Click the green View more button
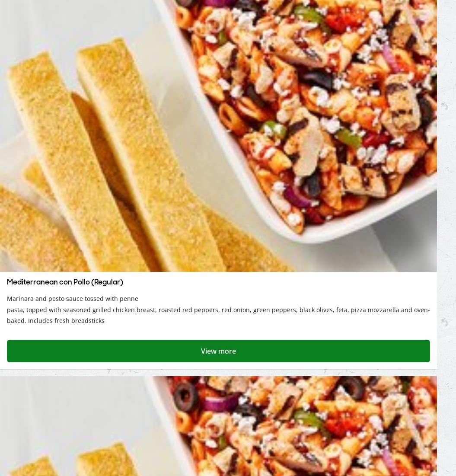The height and width of the screenshot is (476, 456). (x=218, y=351)
